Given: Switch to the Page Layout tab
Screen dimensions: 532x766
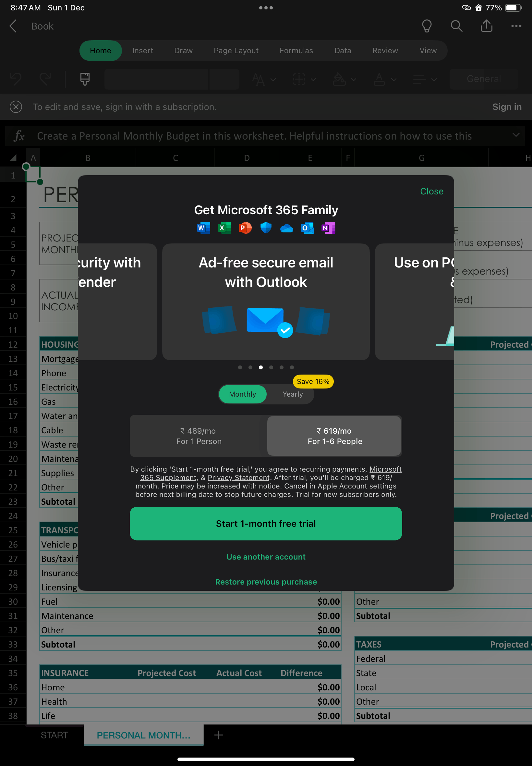Looking at the screenshot, I should coord(236,50).
